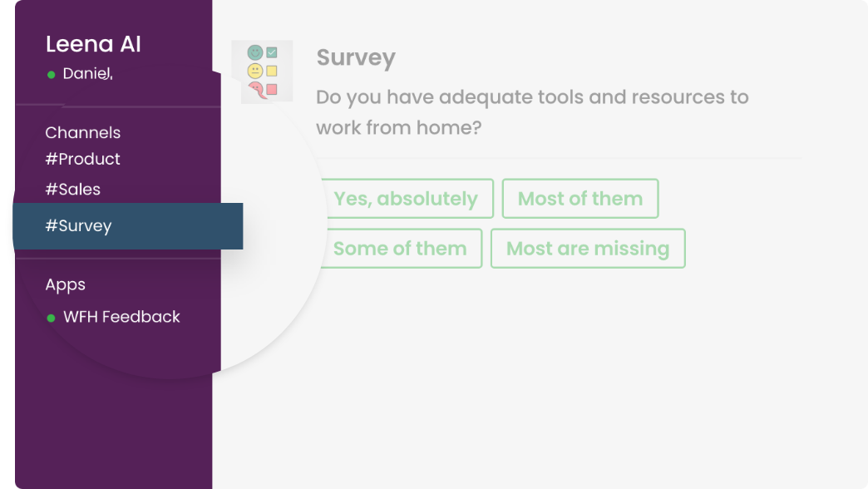Open the WFH Feedback app
The height and width of the screenshot is (489, 868).
[121, 317]
